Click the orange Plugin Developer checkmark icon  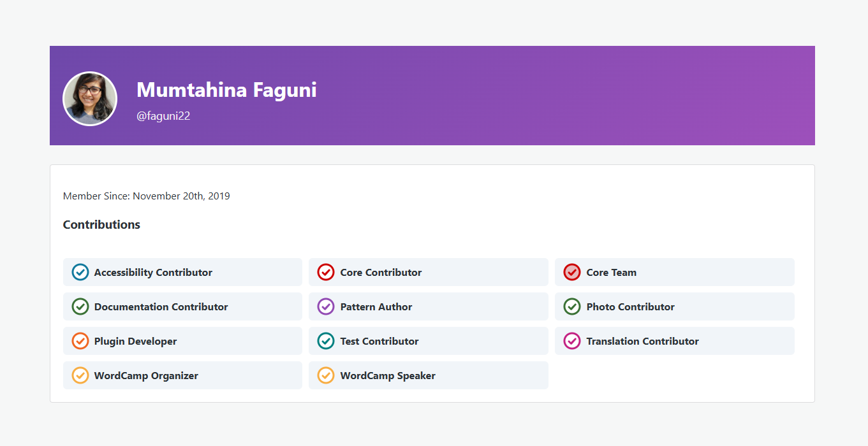coord(80,341)
